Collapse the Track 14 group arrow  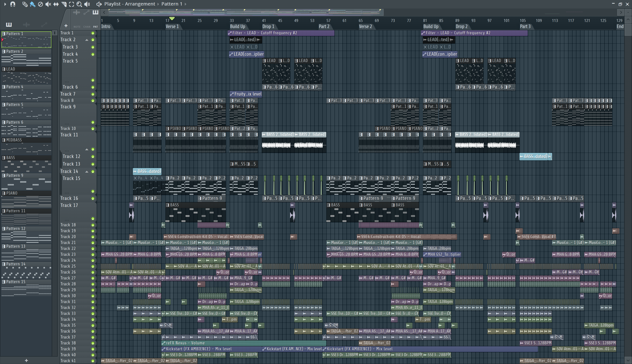point(87,172)
